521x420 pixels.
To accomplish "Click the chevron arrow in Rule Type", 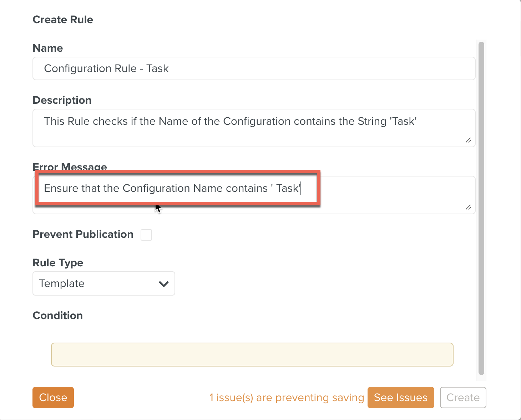I will click(x=164, y=284).
